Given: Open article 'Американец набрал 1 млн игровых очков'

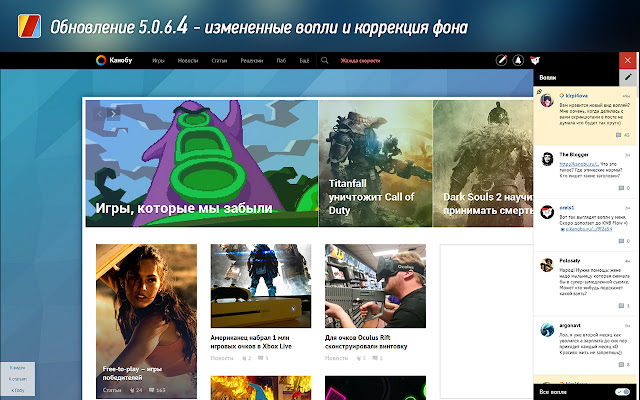Looking at the screenshot, I should (251, 342).
